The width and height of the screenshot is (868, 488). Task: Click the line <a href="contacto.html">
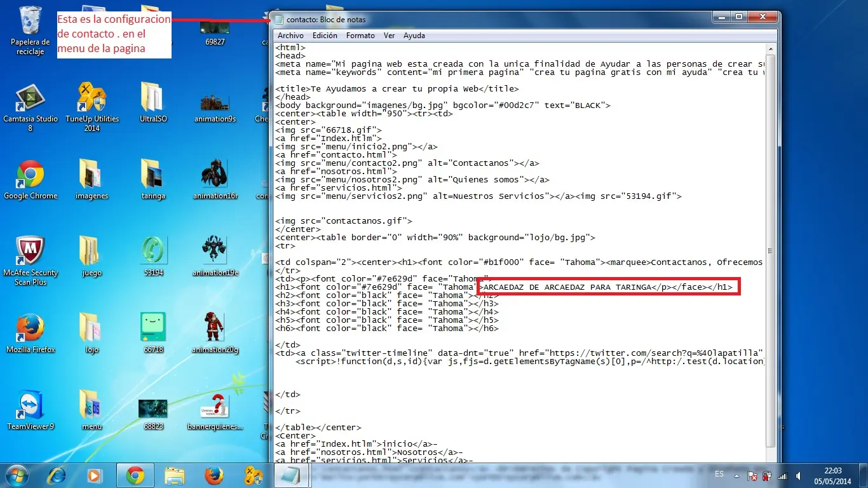(336, 155)
